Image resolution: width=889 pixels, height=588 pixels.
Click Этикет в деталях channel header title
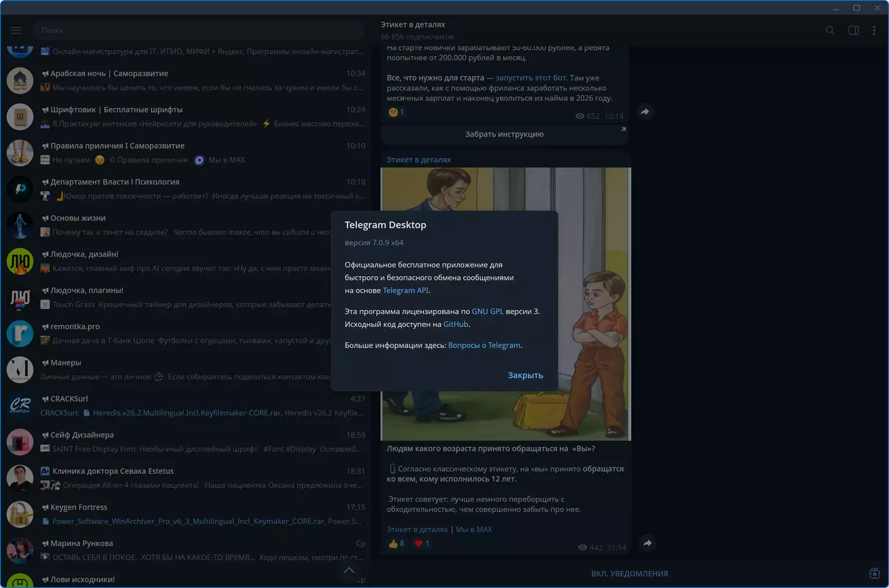click(413, 25)
